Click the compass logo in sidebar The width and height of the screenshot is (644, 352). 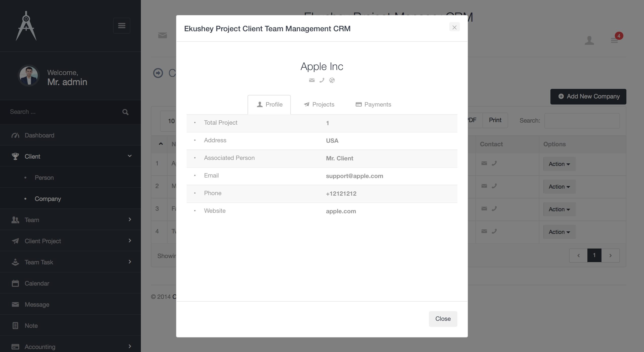(x=26, y=26)
